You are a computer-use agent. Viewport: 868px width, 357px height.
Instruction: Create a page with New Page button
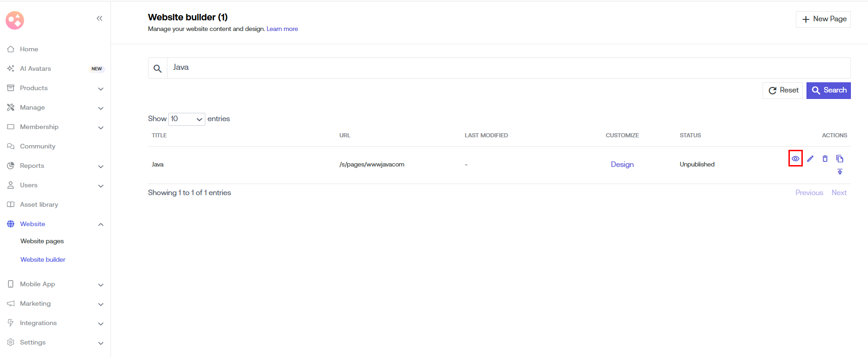pyautogui.click(x=823, y=19)
